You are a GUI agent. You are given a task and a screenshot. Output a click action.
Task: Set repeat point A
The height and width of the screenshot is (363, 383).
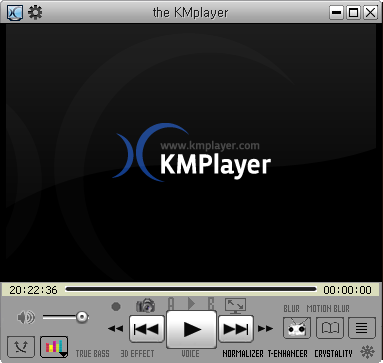[x=171, y=304]
